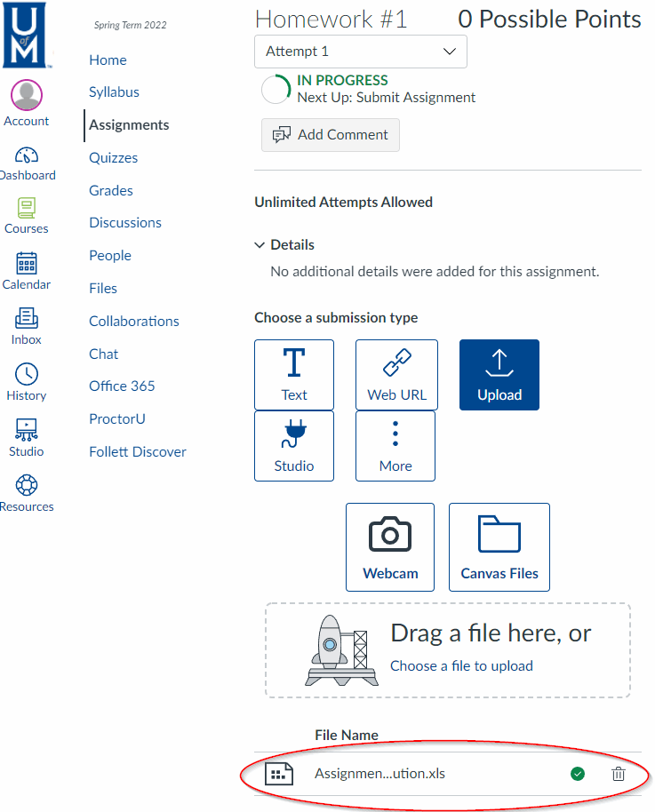Go to the Dashboard speedometer icon

point(27,155)
